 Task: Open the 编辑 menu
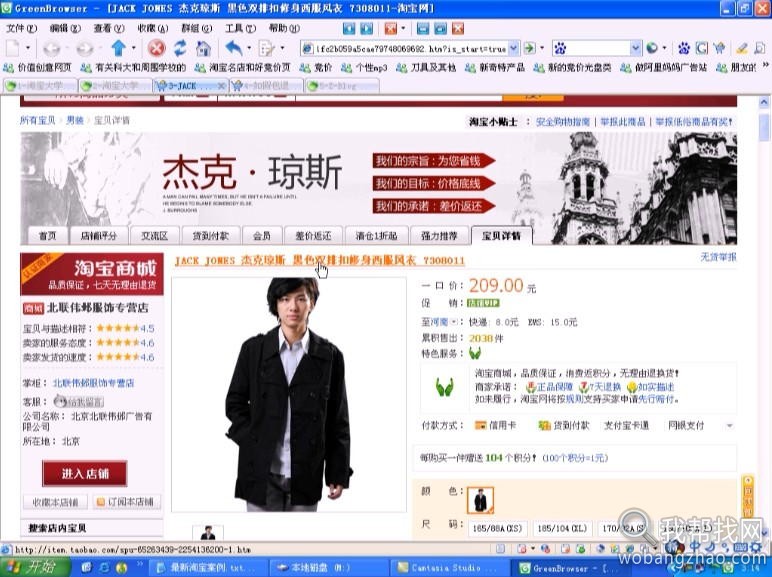pos(65,28)
